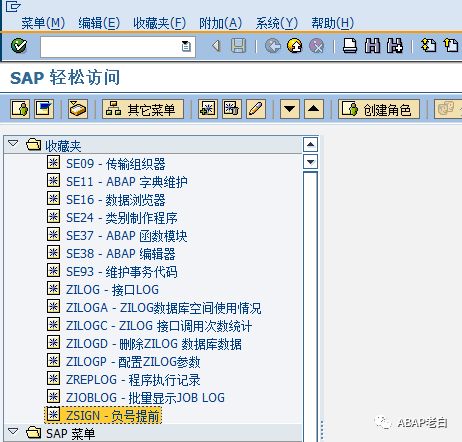Image resolution: width=462 pixels, height=442 pixels.
Task: Click the star icon beside SE09
Action: tap(53, 163)
